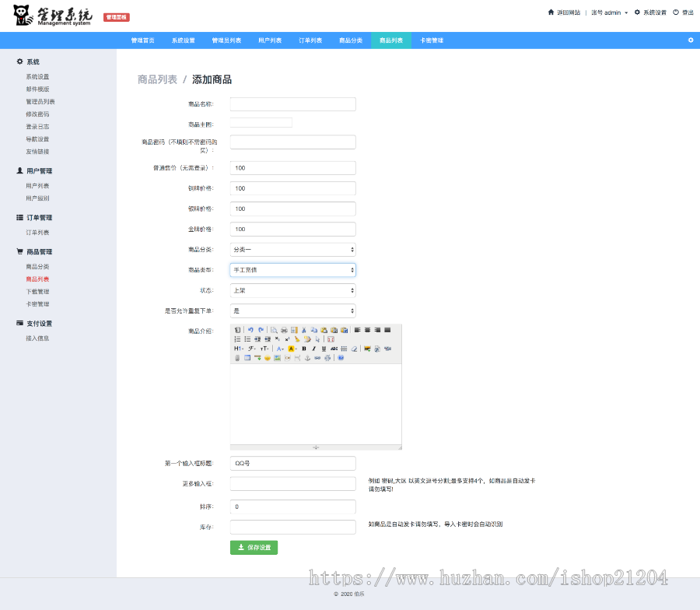Open the H1 heading format dropdown
The height and width of the screenshot is (610, 700).
point(239,349)
